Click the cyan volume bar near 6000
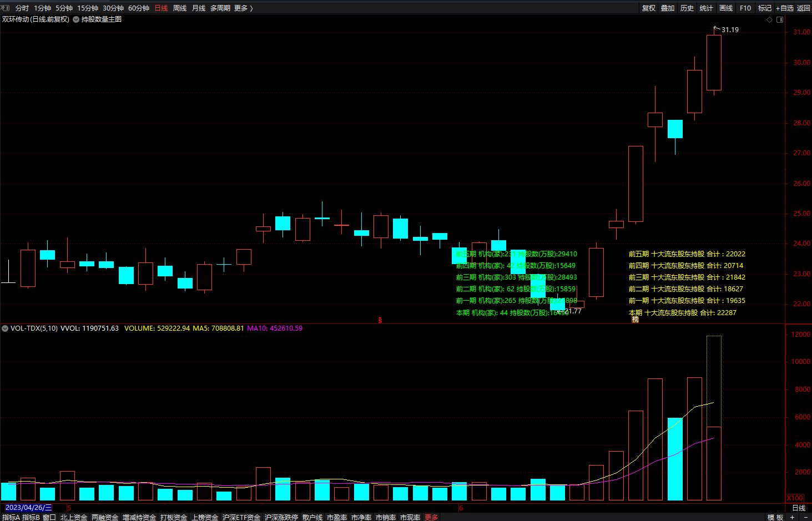The image size is (812, 521). (675, 459)
